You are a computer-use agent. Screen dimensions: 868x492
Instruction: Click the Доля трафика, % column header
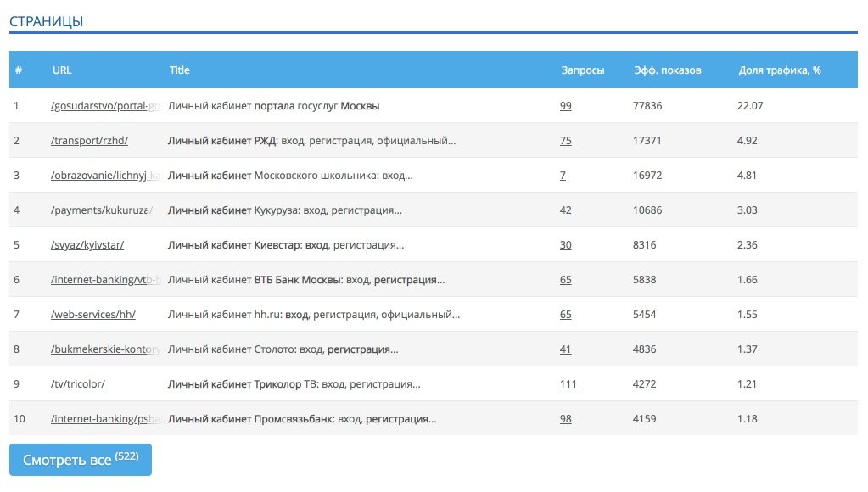click(780, 70)
